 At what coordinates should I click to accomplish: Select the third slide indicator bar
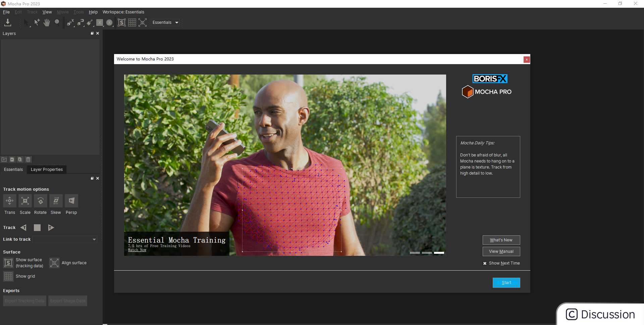point(439,253)
